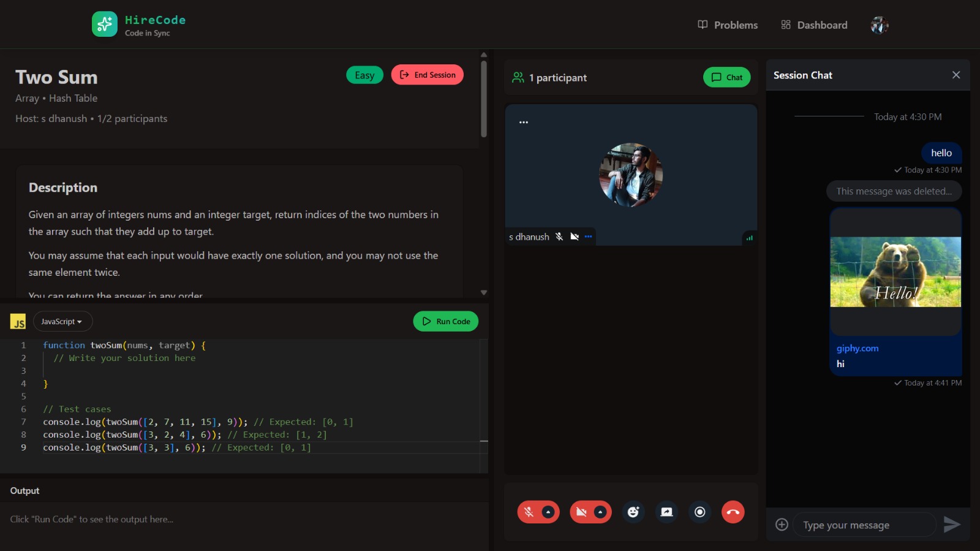Run the code with Run Code button

click(x=446, y=321)
